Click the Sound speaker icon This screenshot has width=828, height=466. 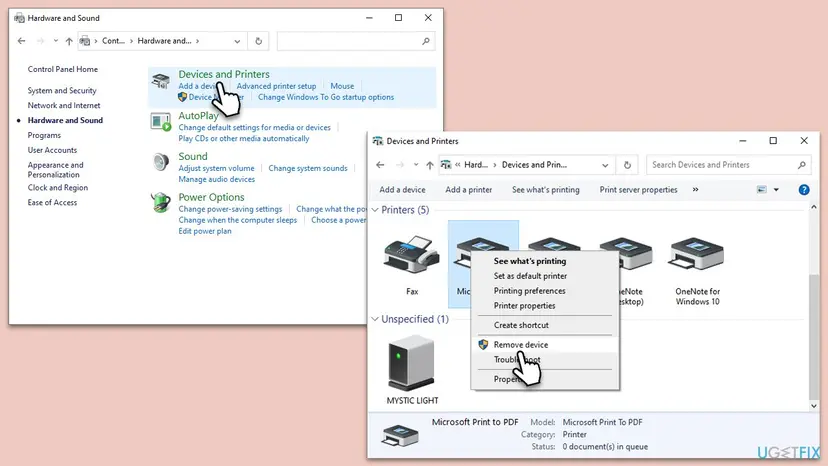click(x=161, y=162)
